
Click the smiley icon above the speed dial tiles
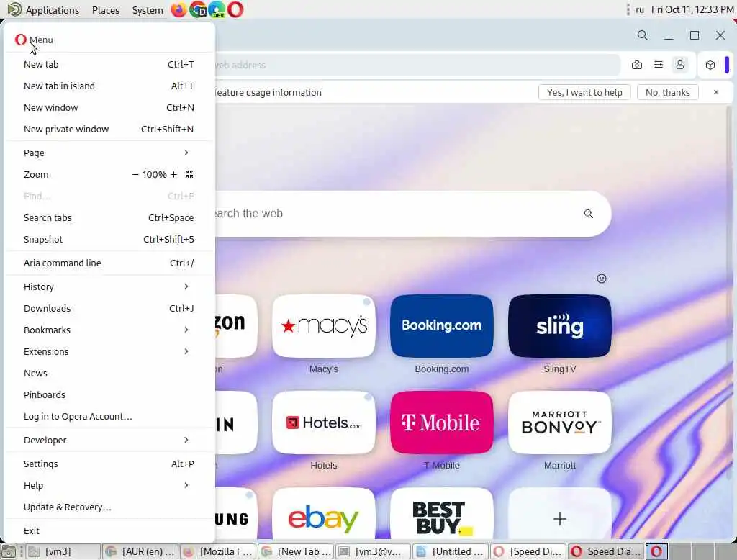602,279
